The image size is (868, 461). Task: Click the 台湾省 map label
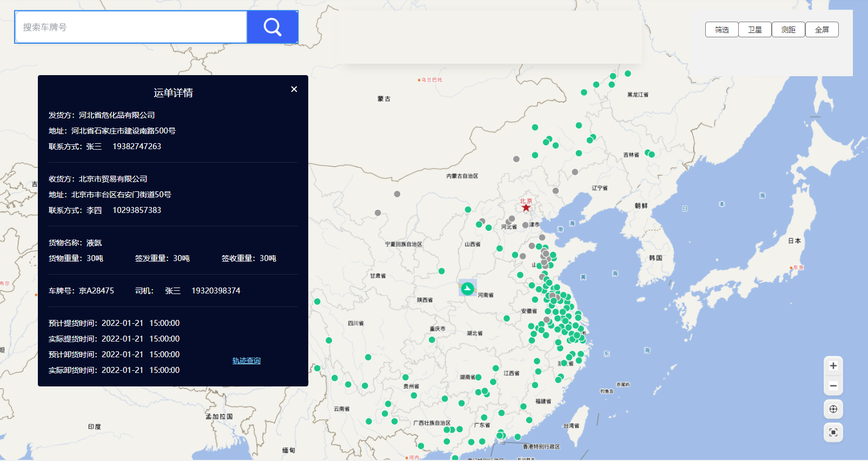pyautogui.click(x=571, y=426)
